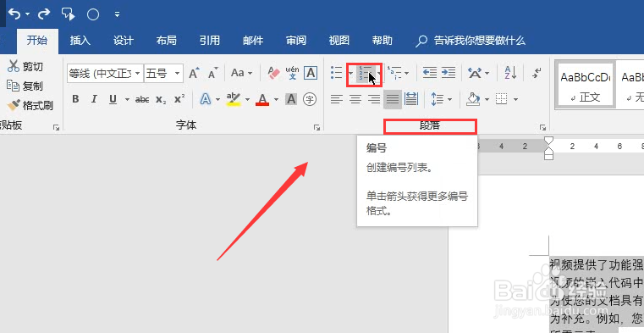Toggle bold formatting
644x333 pixels.
75,99
